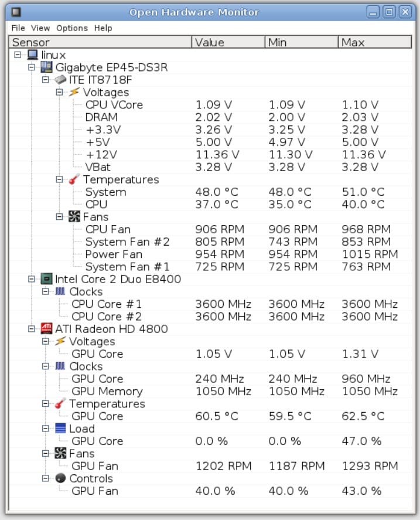Collapse the ITE Fans group
The height and width of the screenshot is (520, 420).
[x=60, y=217]
